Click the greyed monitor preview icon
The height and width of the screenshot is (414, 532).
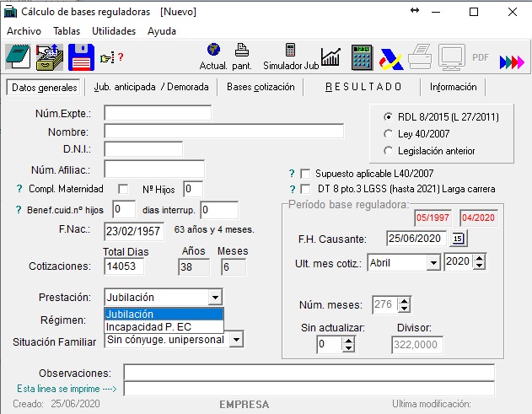[452, 57]
